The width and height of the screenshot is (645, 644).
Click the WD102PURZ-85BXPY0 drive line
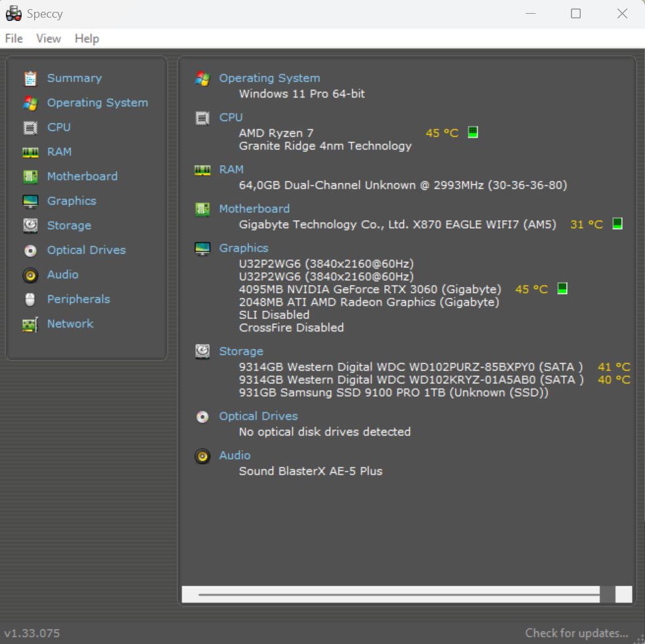click(x=411, y=367)
